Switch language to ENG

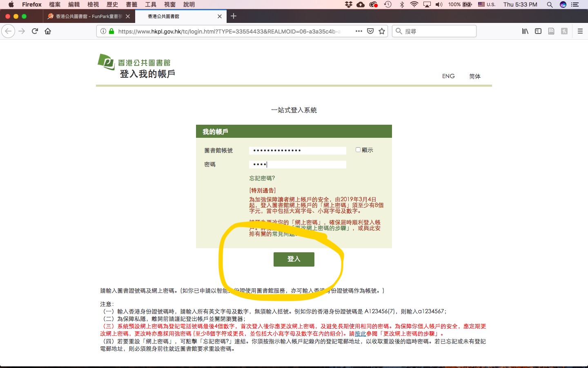point(448,76)
